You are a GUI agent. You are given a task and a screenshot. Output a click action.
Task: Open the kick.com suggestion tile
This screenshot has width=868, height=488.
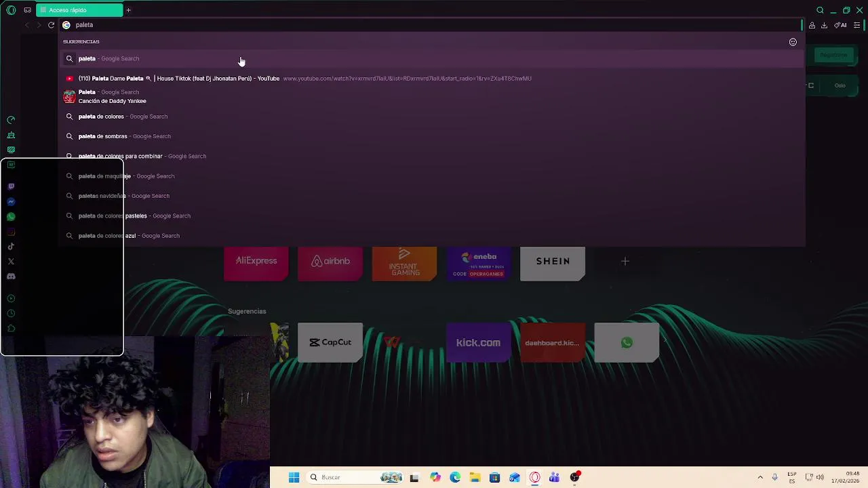click(479, 342)
